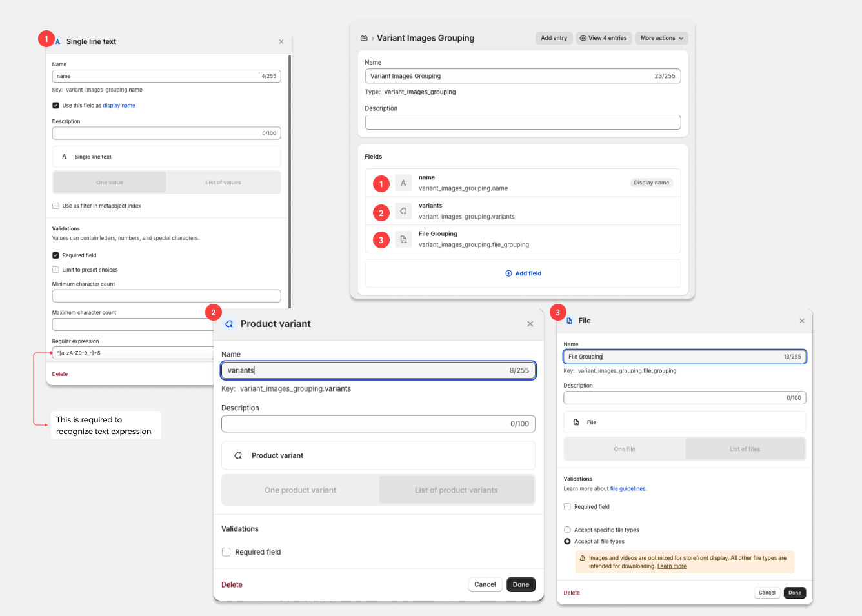Viewport: 862px width, 616px height.
Task: Click the plus icon in Add field
Action: pos(508,273)
